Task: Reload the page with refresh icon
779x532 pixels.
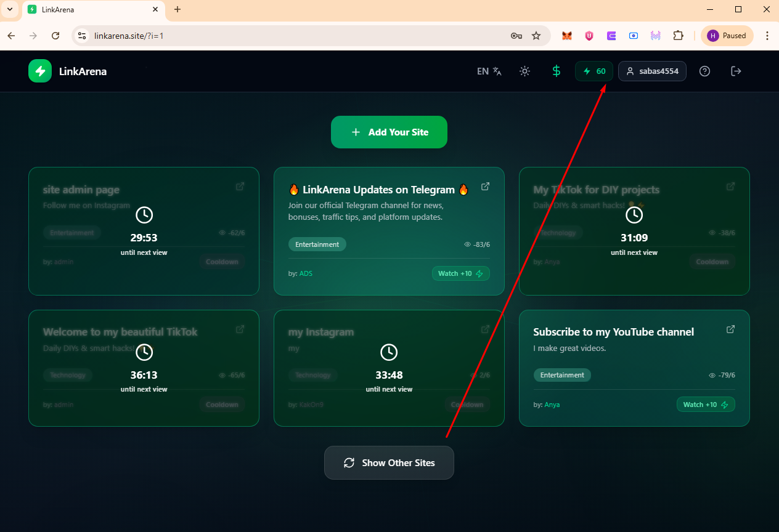Action: click(55, 36)
